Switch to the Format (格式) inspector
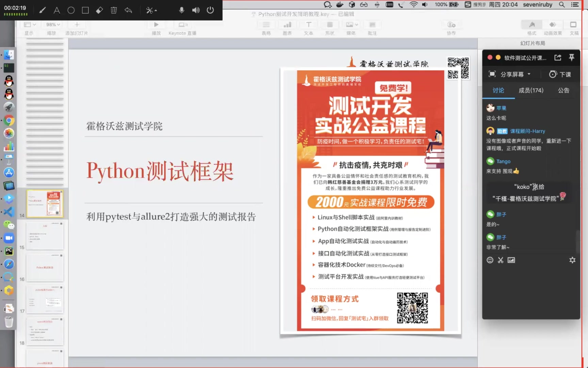588x368 pixels. 532,25
